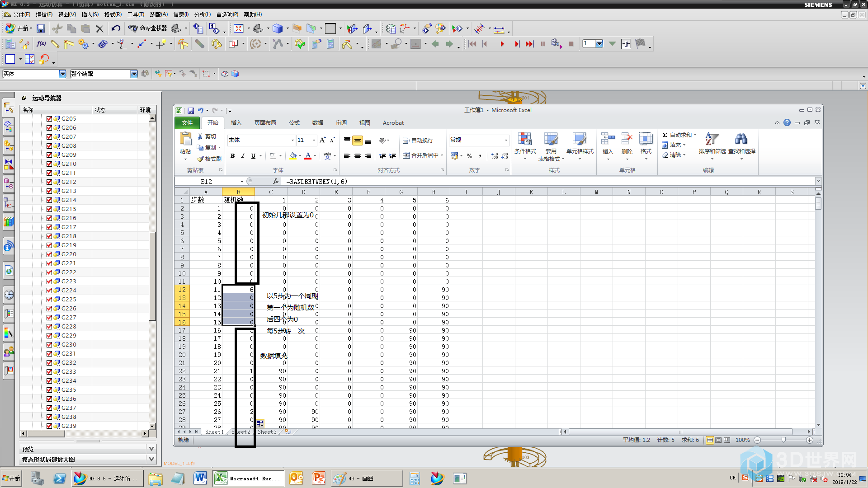This screenshot has height=488, width=868.
Task: Open the NX Command Finder tool
Action: [147, 28]
